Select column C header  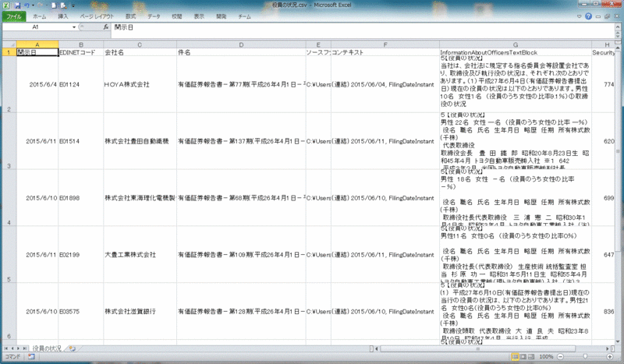point(140,44)
